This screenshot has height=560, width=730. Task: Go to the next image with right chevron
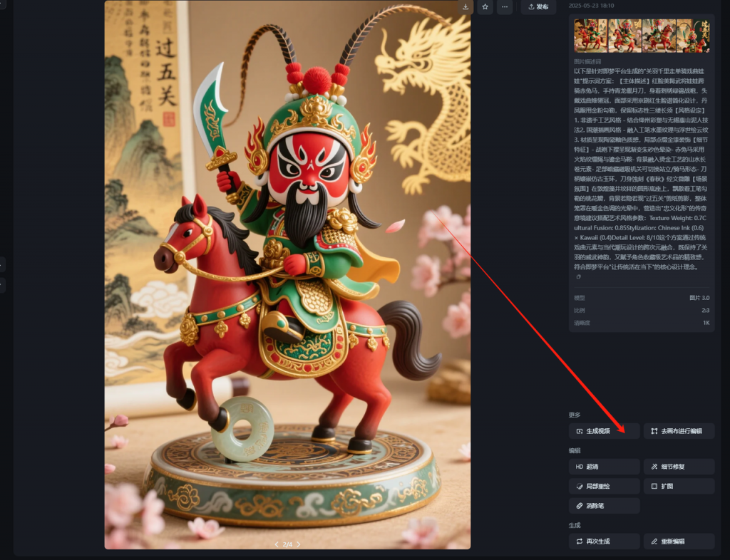pos(299,544)
